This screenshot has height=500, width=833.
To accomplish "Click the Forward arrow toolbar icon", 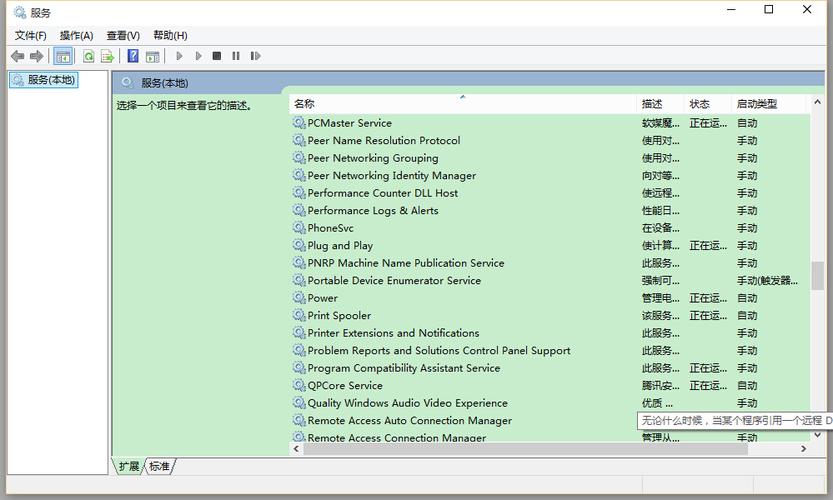I will (x=37, y=56).
